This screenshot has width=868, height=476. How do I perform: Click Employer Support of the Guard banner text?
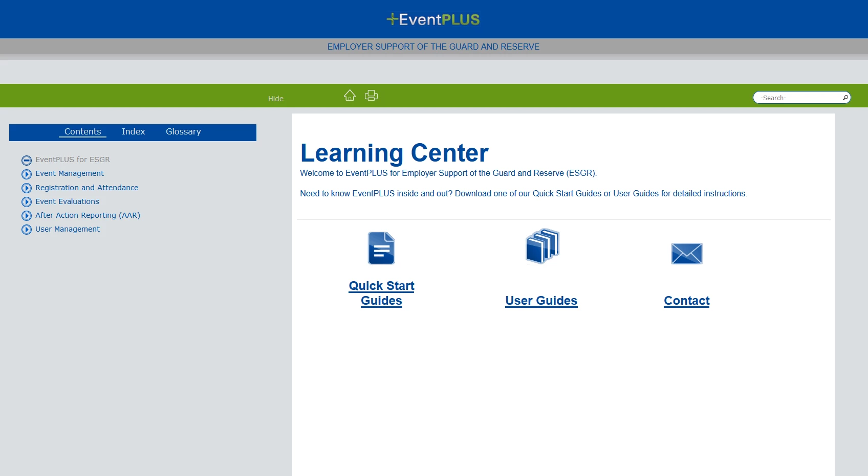pyautogui.click(x=433, y=47)
